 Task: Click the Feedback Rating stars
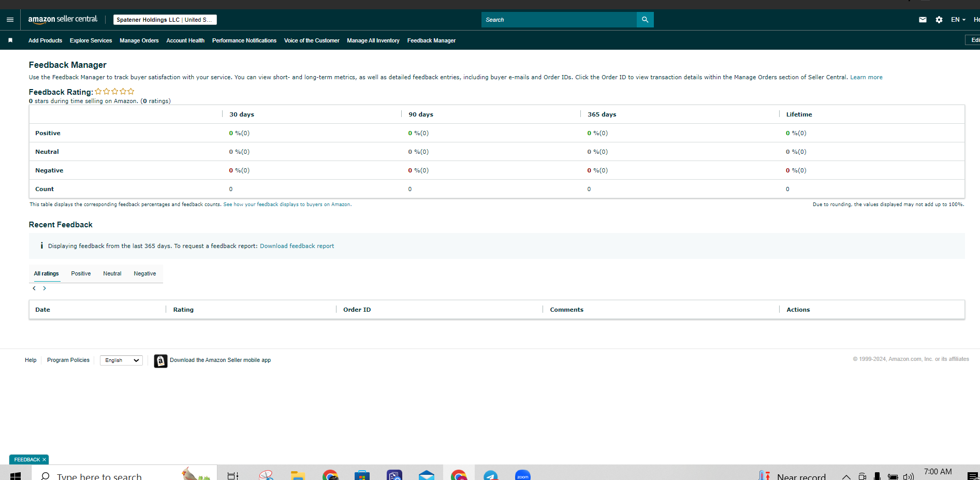pyautogui.click(x=114, y=91)
